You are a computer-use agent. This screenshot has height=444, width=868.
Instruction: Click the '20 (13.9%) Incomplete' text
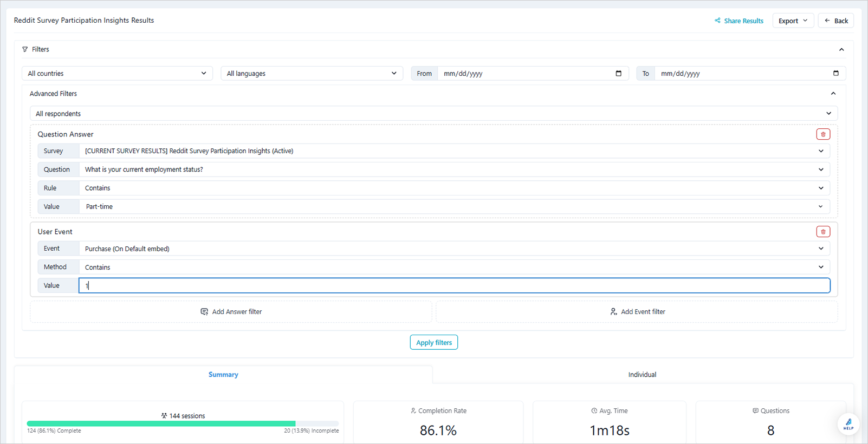click(312, 431)
